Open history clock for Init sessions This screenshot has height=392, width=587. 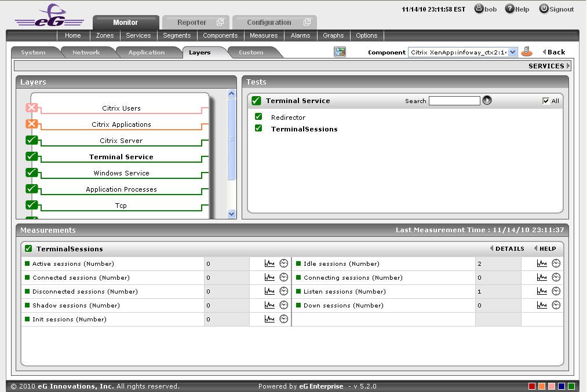pyautogui.click(x=284, y=318)
